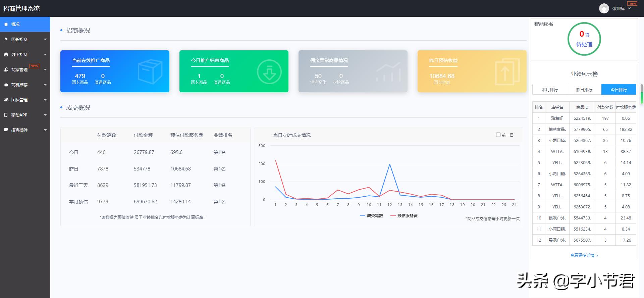Click the flag icon for 团长招商

6,39
